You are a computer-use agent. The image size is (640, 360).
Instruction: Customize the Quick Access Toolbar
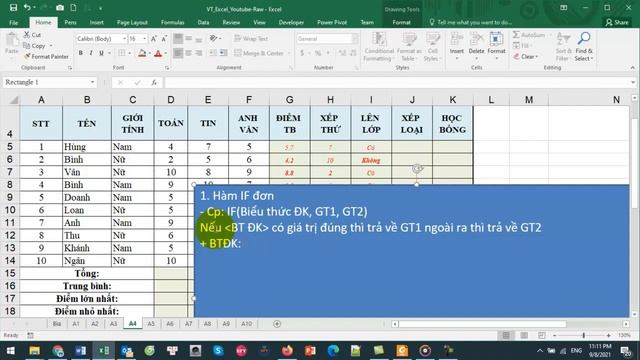[x=100, y=8]
